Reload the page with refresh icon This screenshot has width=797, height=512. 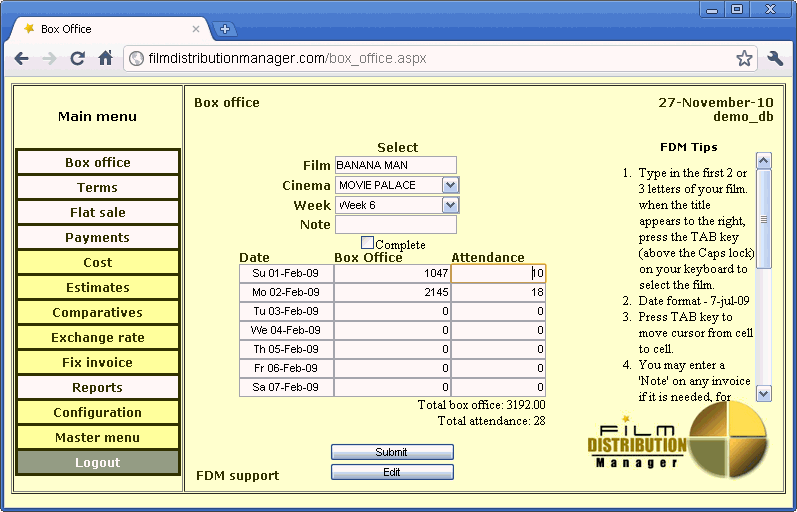click(x=77, y=59)
